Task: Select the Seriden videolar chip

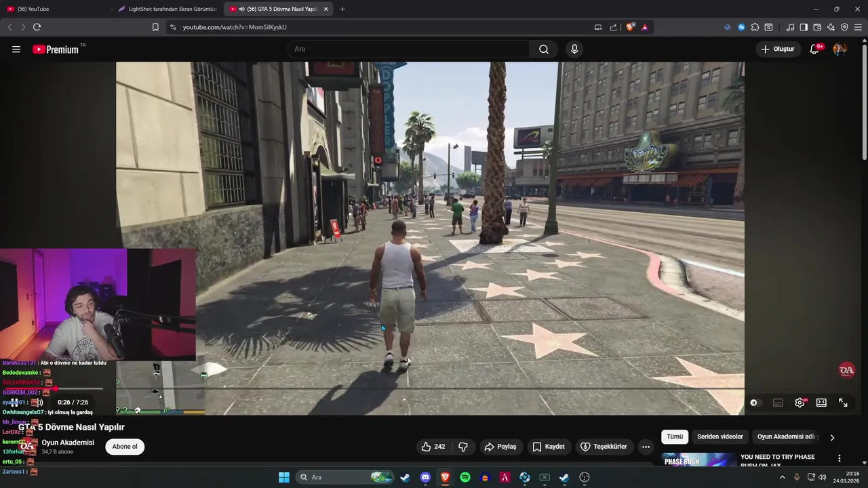Action: coord(720,437)
